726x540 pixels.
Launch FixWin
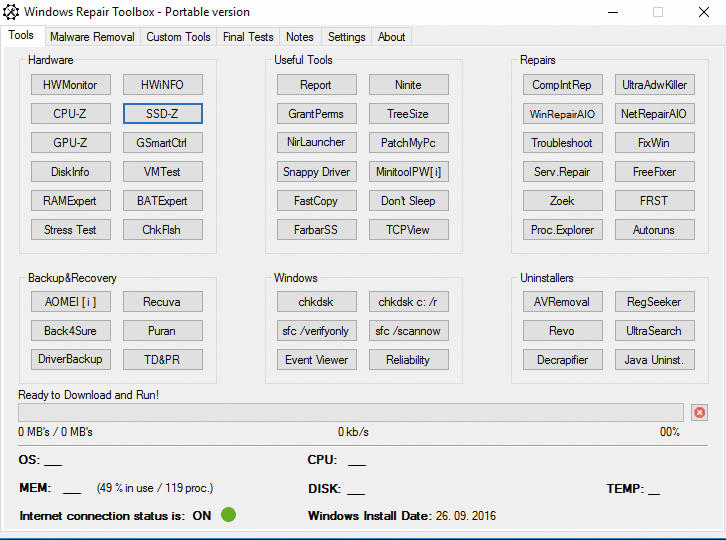(x=655, y=143)
